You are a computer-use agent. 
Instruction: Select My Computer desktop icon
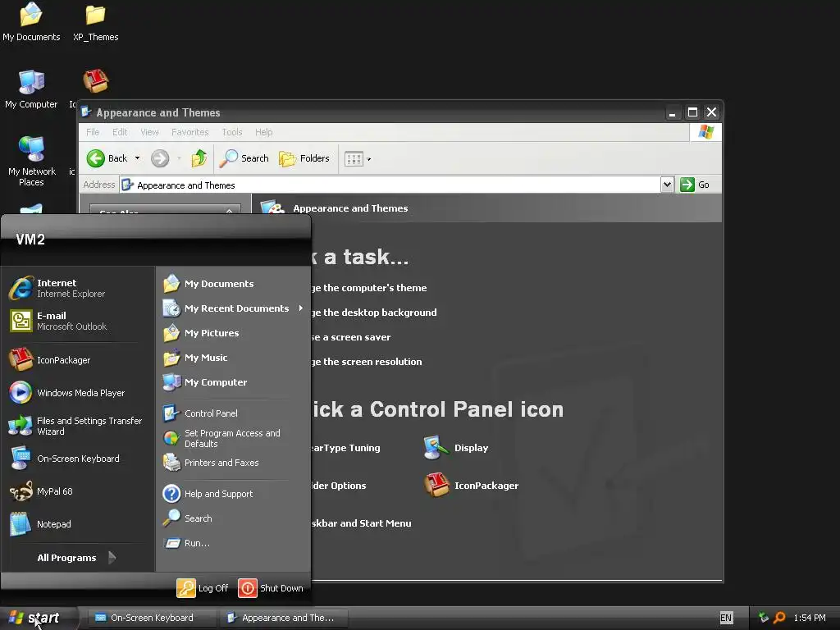pos(31,89)
